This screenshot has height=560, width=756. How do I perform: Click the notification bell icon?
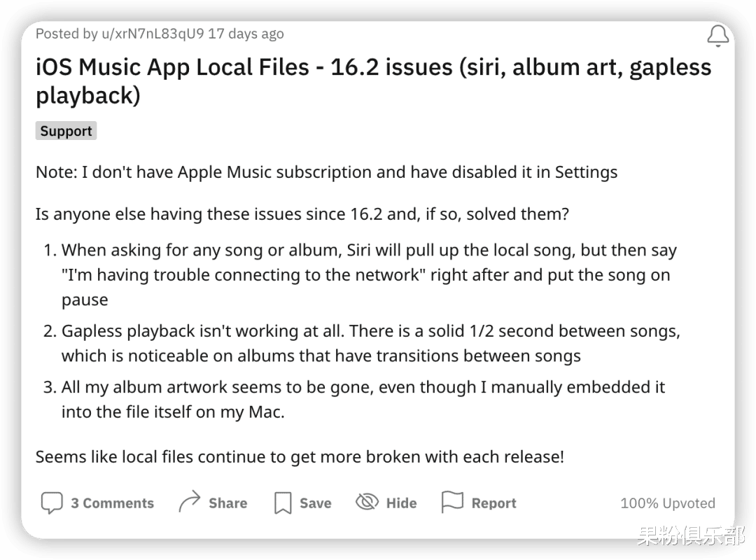718,36
